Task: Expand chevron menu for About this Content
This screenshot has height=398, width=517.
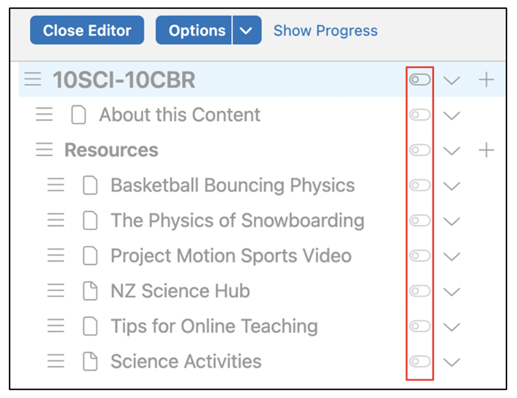Action: [452, 116]
